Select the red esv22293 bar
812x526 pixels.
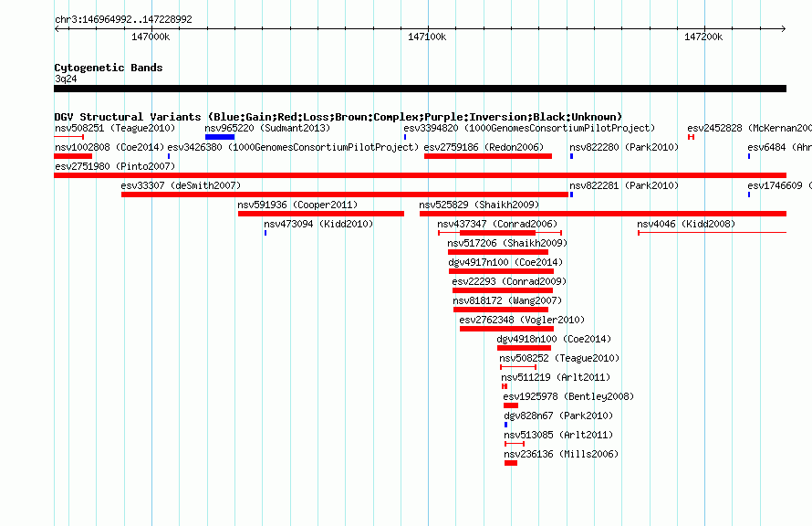(503, 290)
